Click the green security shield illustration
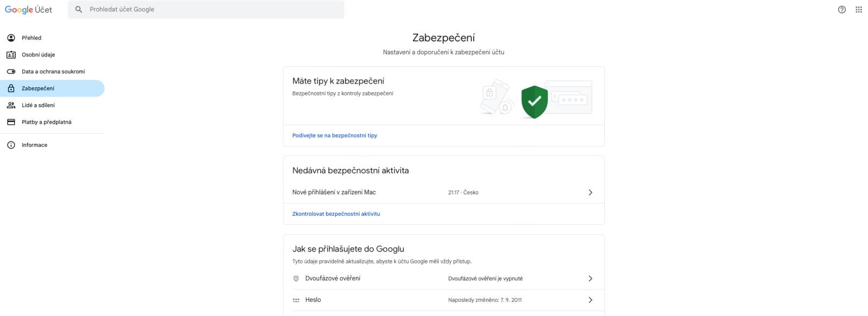Viewport: 868px width, 316px height. tap(534, 101)
